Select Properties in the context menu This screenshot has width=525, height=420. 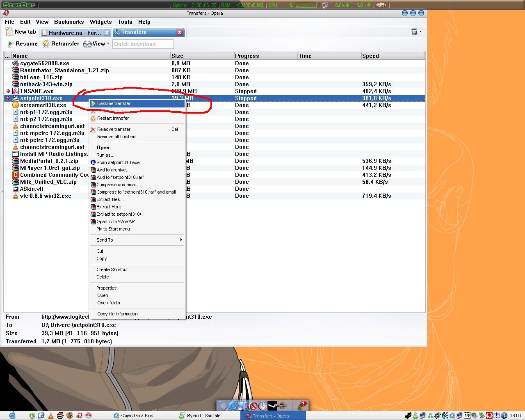[x=137, y=288]
